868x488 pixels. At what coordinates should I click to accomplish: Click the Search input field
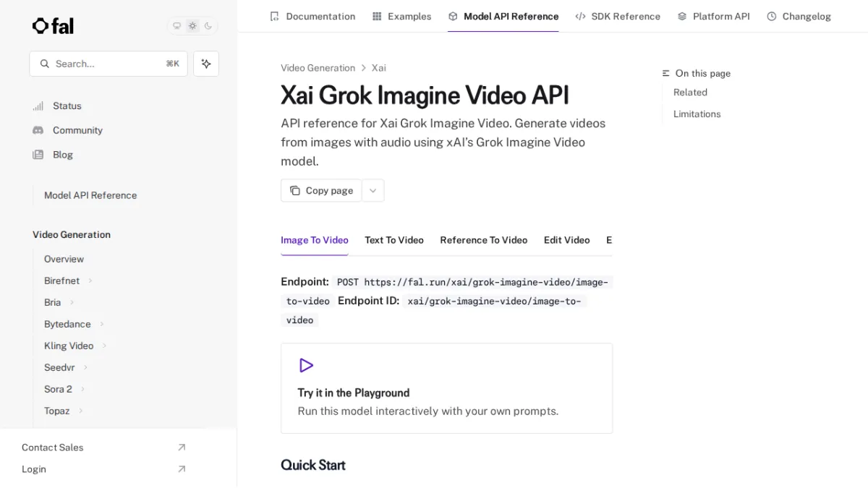click(109, 64)
